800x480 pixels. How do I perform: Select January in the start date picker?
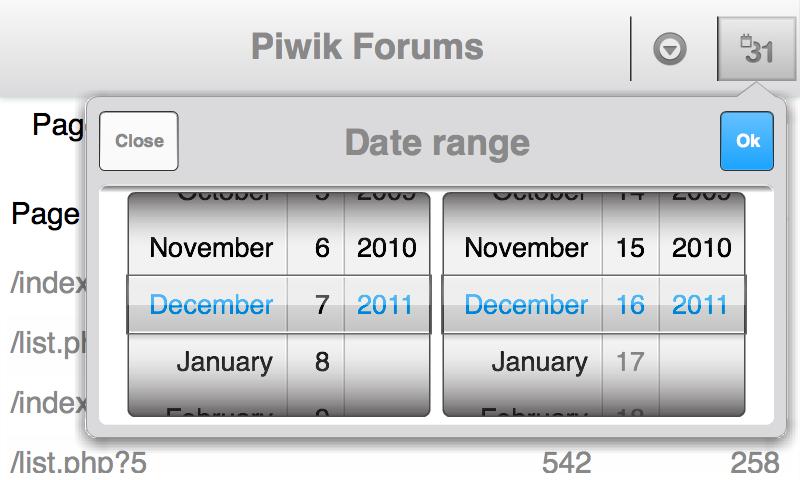pos(224,361)
